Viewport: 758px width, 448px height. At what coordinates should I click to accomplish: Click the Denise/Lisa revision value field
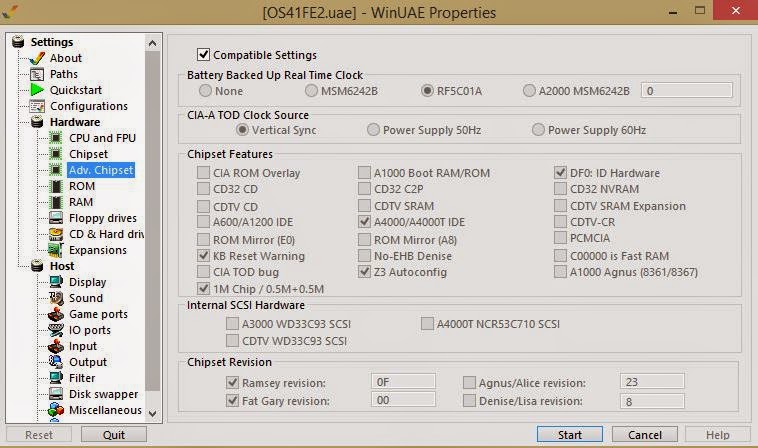652,401
